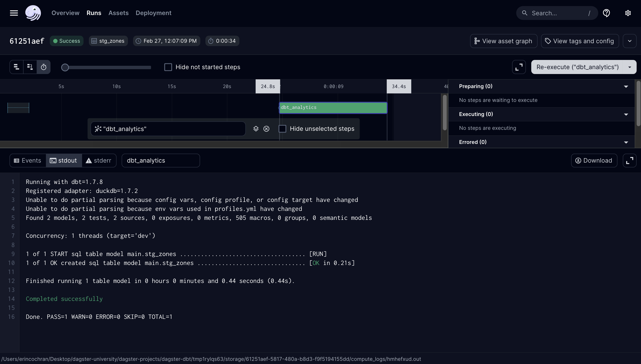Click the stg_zones asset tag
The image size is (641, 364).
[108, 41]
